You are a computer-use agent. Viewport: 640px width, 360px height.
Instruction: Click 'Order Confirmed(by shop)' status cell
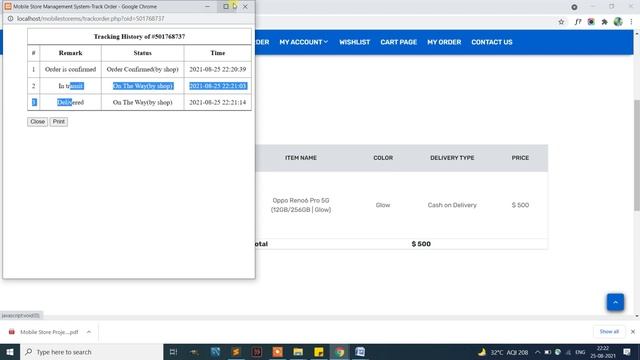point(142,69)
